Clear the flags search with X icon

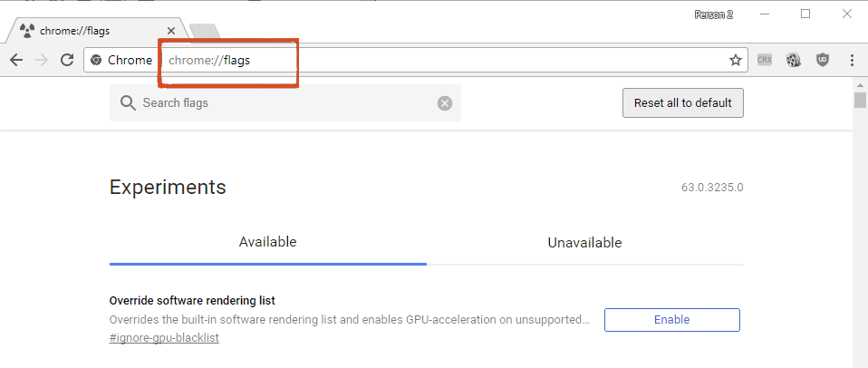click(x=445, y=103)
